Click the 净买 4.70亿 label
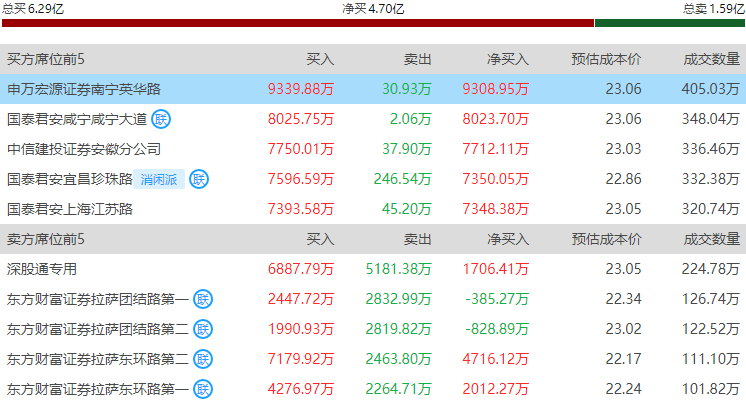The image size is (746, 403). click(x=373, y=9)
